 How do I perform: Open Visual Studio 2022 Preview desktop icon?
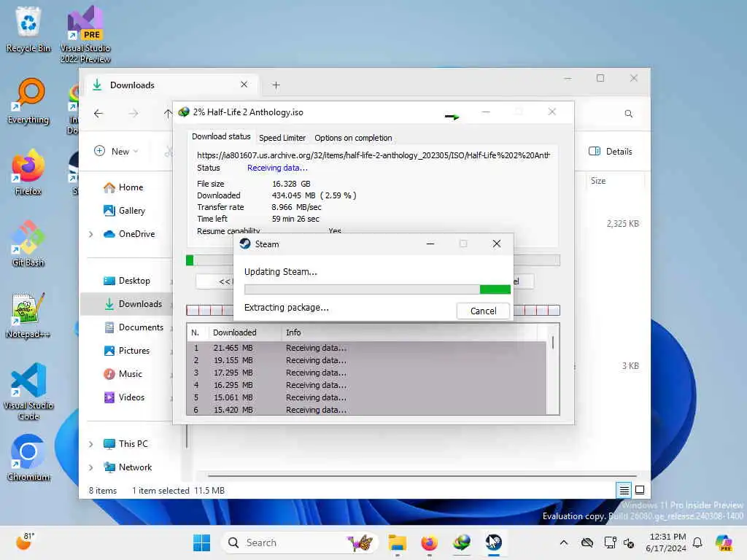click(x=85, y=34)
